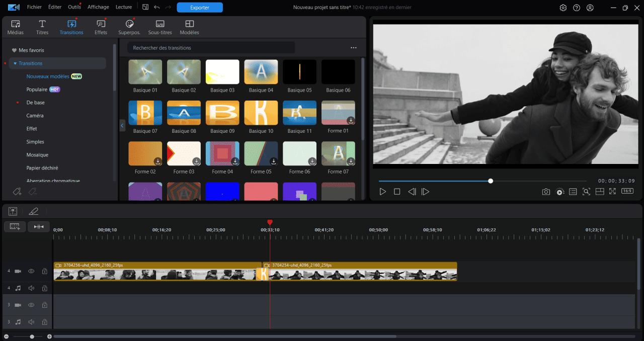Lock video track 3

(x=44, y=305)
